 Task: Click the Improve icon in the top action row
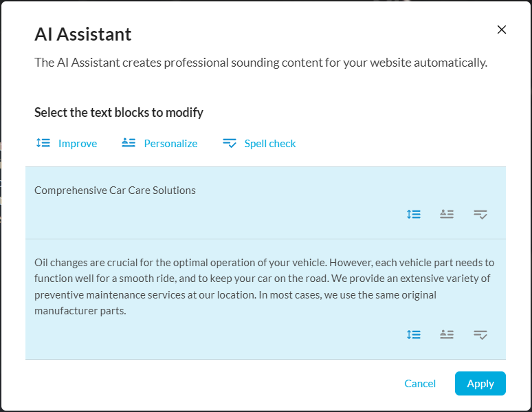(x=43, y=143)
